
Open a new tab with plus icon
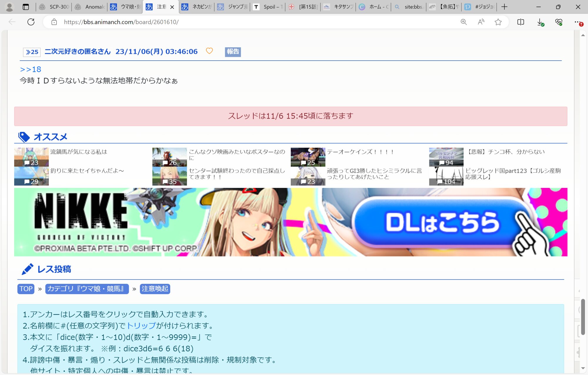505,7
